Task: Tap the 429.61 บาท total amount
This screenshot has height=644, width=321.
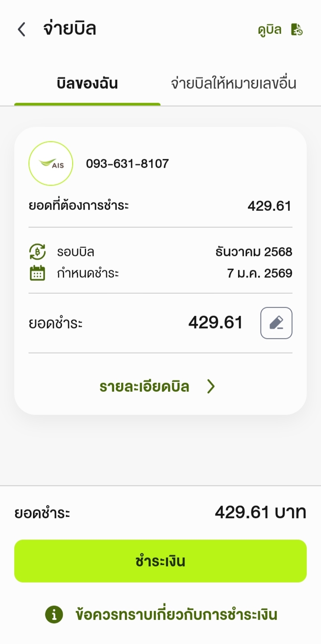Action: point(260,513)
